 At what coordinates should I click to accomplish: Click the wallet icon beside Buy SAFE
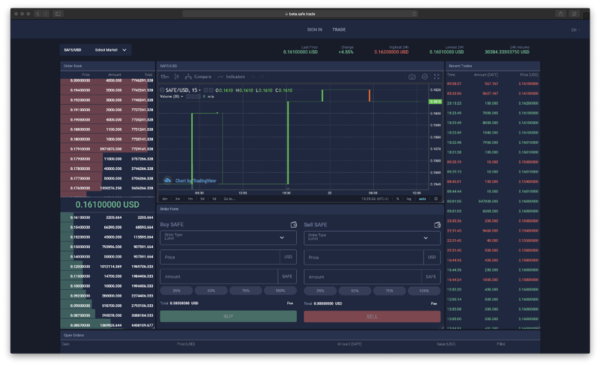293,225
